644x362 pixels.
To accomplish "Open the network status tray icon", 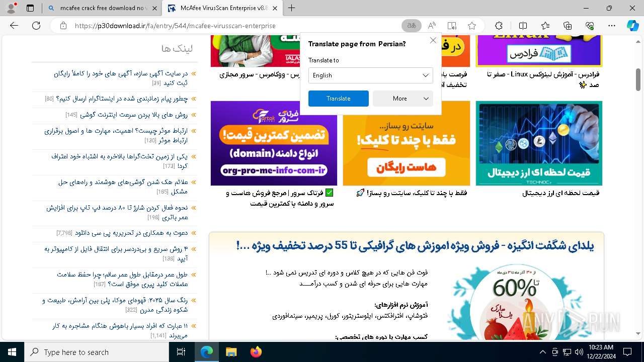I will [567, 352].
